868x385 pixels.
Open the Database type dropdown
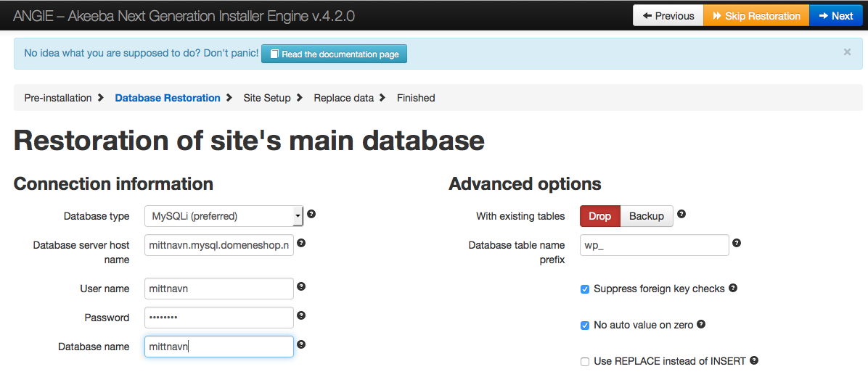(x=224, y=216)
